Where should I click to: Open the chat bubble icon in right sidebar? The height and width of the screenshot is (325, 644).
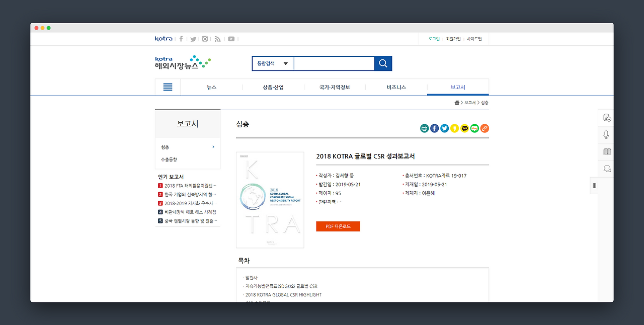(607, 169)
